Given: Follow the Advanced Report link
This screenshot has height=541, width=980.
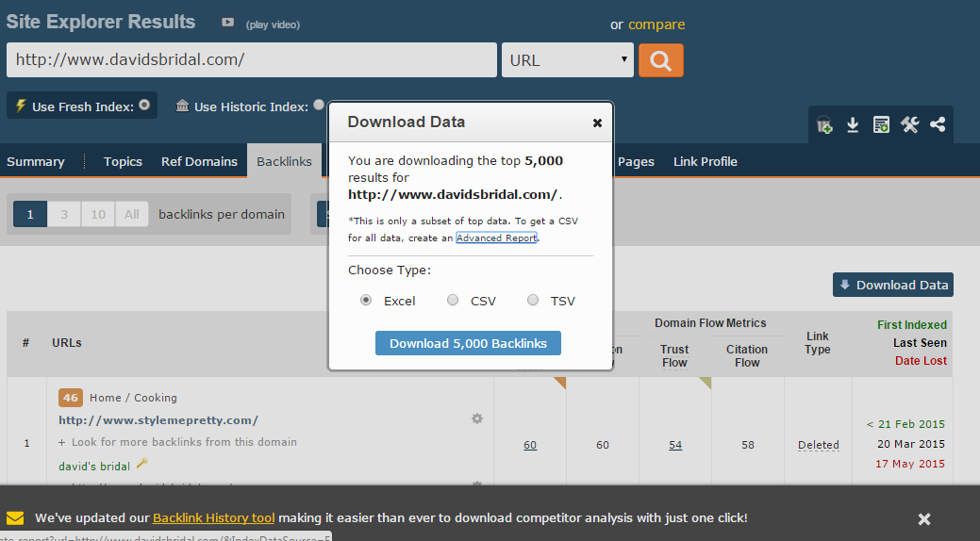Looking at the screenshot, I should [496, 238].
